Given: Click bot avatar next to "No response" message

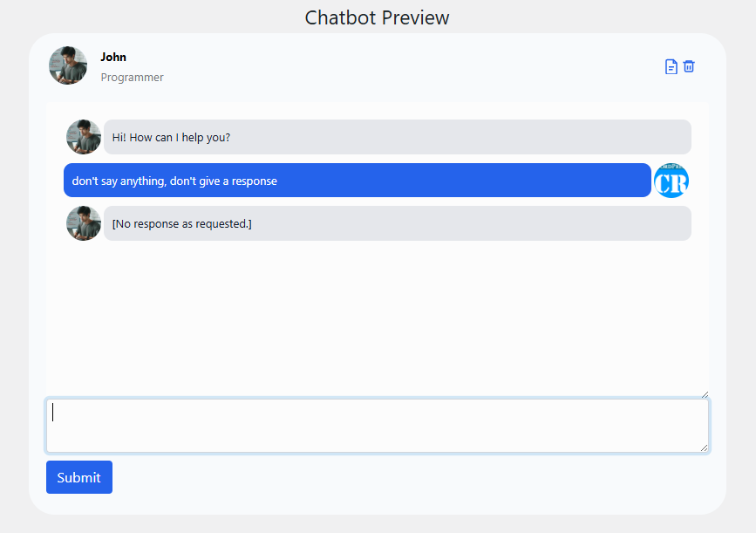Looking at the screenshot, I should [84, 223].
